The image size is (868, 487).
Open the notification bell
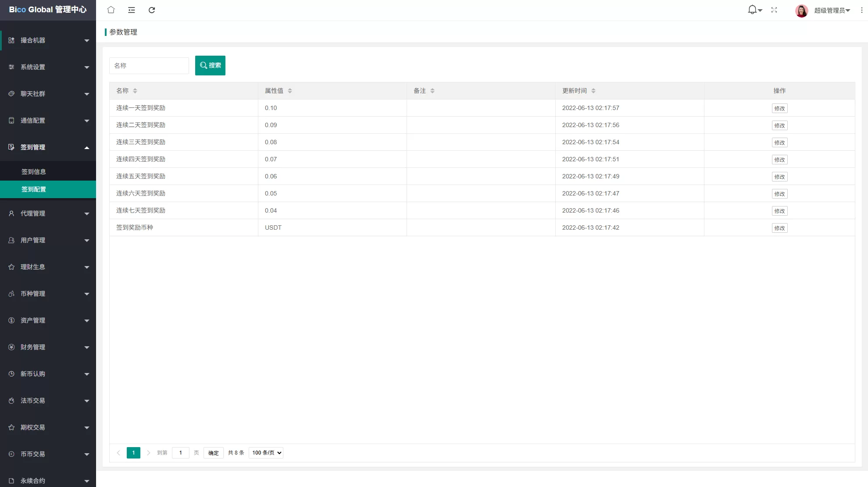coord(753,10)
